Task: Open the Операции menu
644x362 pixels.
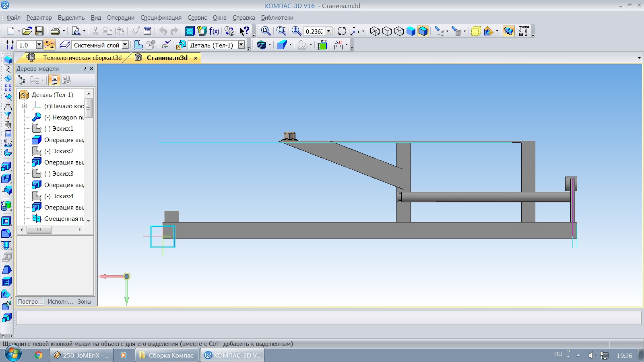Action: (120, 18)
